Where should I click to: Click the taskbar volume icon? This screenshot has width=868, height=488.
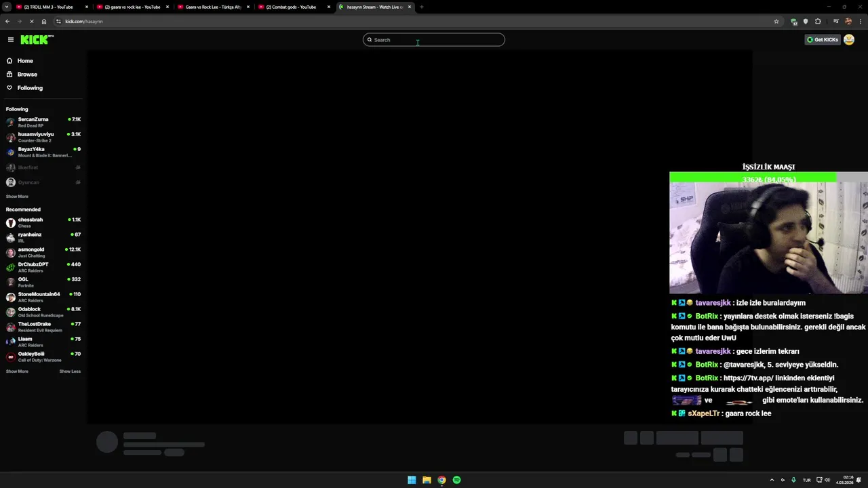827,480
